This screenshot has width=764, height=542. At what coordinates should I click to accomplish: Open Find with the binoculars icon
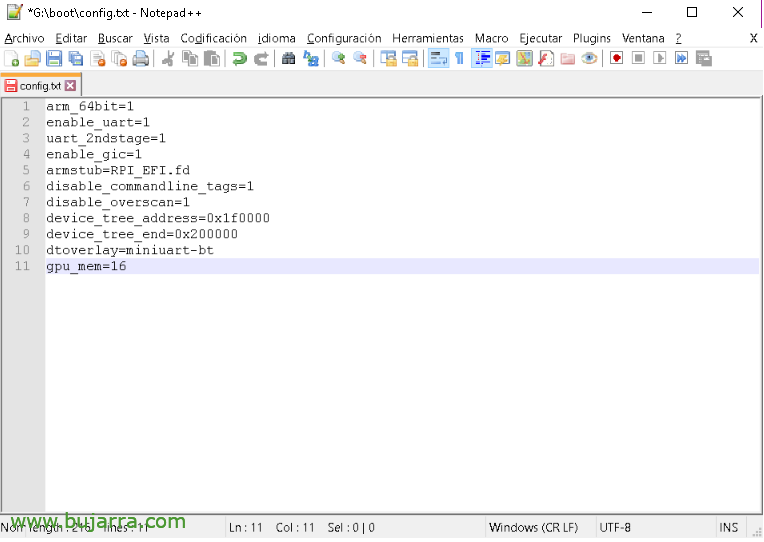pyautogui.click(x=288, y=58)
